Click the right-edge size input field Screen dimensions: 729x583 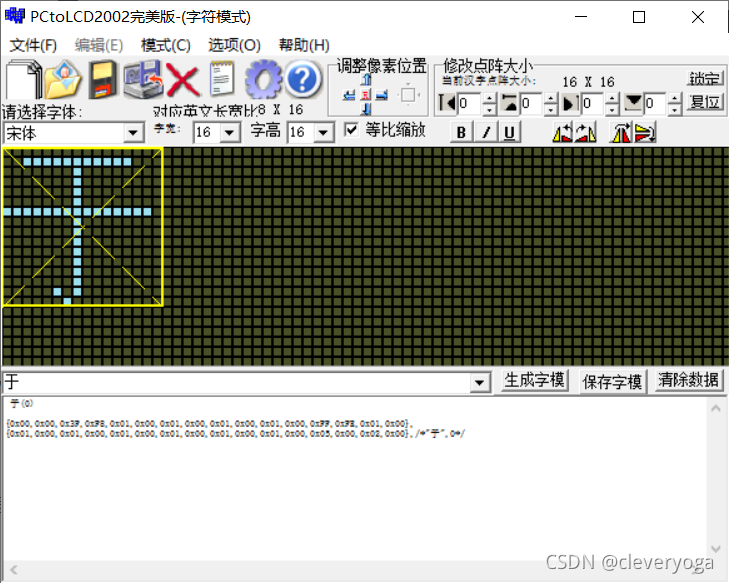click(x=594, y=104)
